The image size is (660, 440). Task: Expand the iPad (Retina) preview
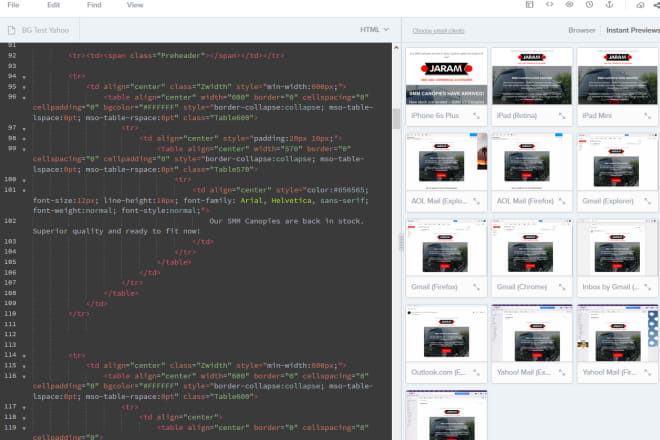pyautogui.click(x=562, y=116)
